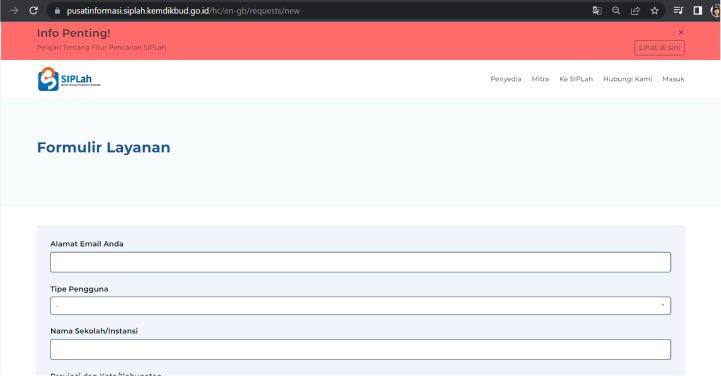Focus the Alamat Email Anda field
This screenshot has height=376, width=721.
pyautogui.click(x=360, y=262)
